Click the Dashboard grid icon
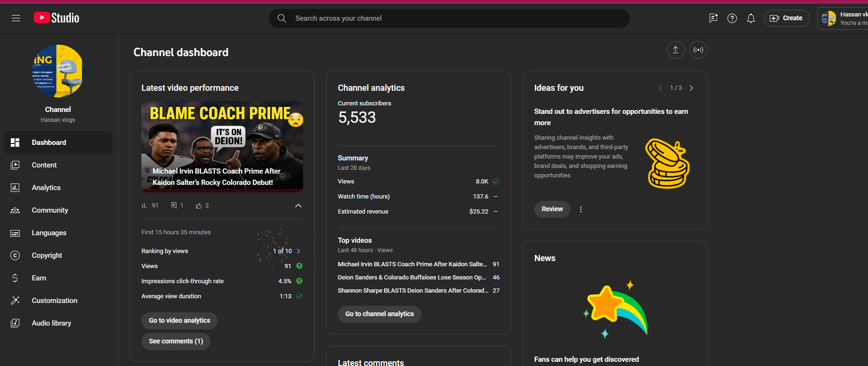This screenshot has height=366, width=868. [15, 143]
